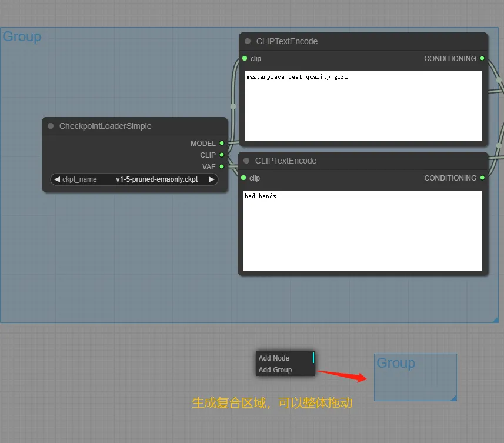Collapse the CheckpointLoaderSimple node via its dot
Image resolution: width=504 pixels, height=443 pixels.
51,126
